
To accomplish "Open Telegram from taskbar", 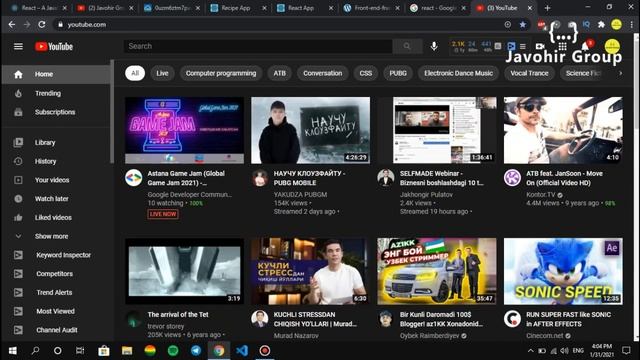I will tap(196, 351).
